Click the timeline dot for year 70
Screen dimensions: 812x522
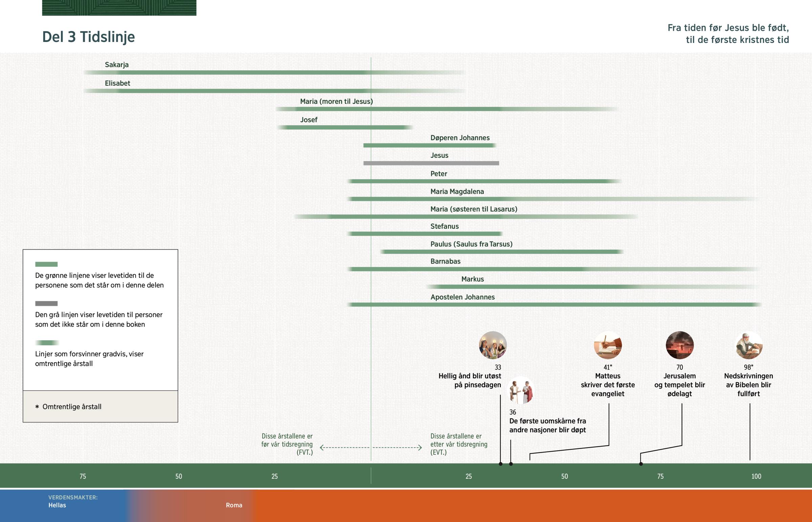[641, 464]
